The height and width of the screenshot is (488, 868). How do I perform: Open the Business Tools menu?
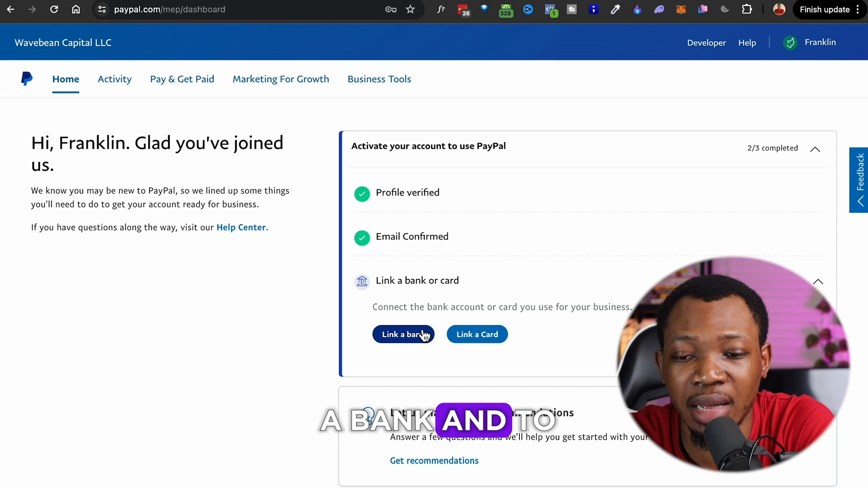(379, 79)
